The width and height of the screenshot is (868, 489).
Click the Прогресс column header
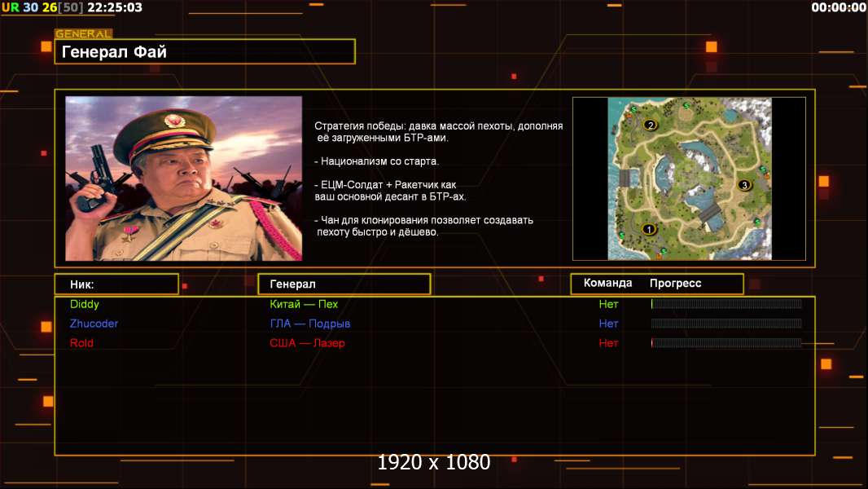(675, 283)
